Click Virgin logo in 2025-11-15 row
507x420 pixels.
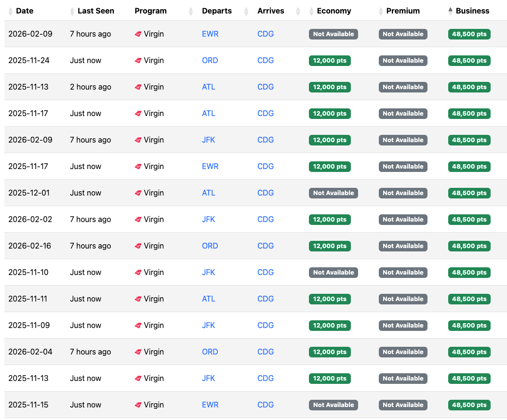(138, 405)
